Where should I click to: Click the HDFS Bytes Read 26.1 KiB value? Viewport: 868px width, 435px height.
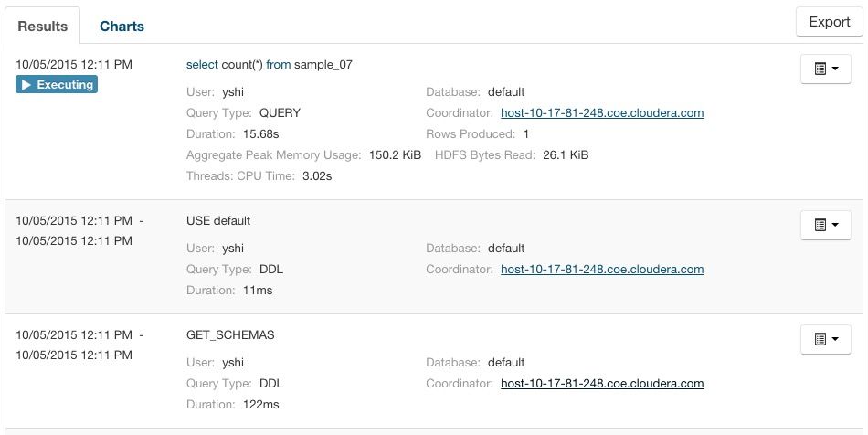(566, 155)
